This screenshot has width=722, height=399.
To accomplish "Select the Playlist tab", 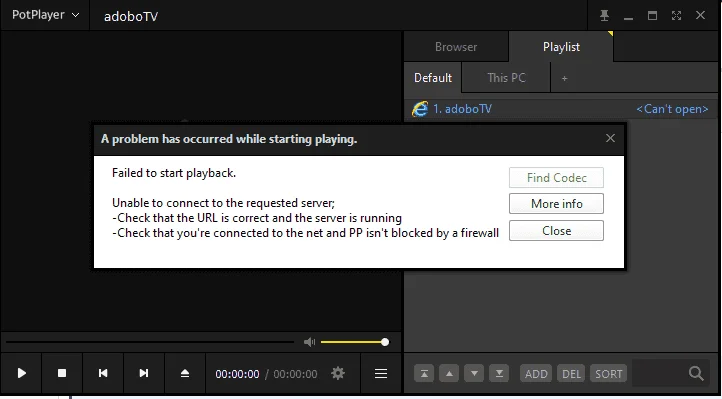I will pos(561,47).
